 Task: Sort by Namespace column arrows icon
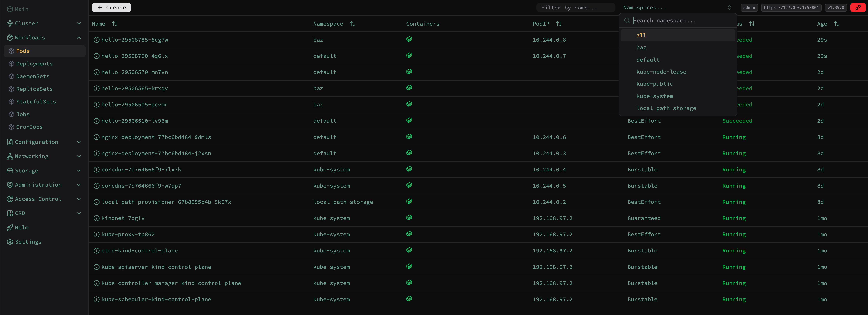(352, 24)
